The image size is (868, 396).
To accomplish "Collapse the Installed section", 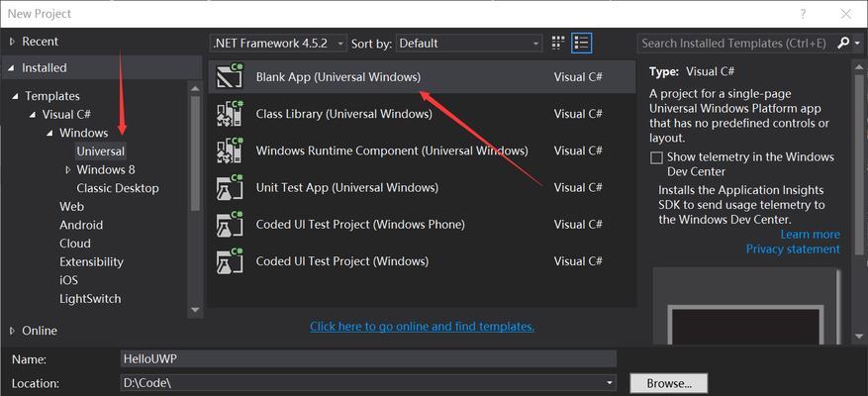I will pyautogui.click(x=12, y=68).
